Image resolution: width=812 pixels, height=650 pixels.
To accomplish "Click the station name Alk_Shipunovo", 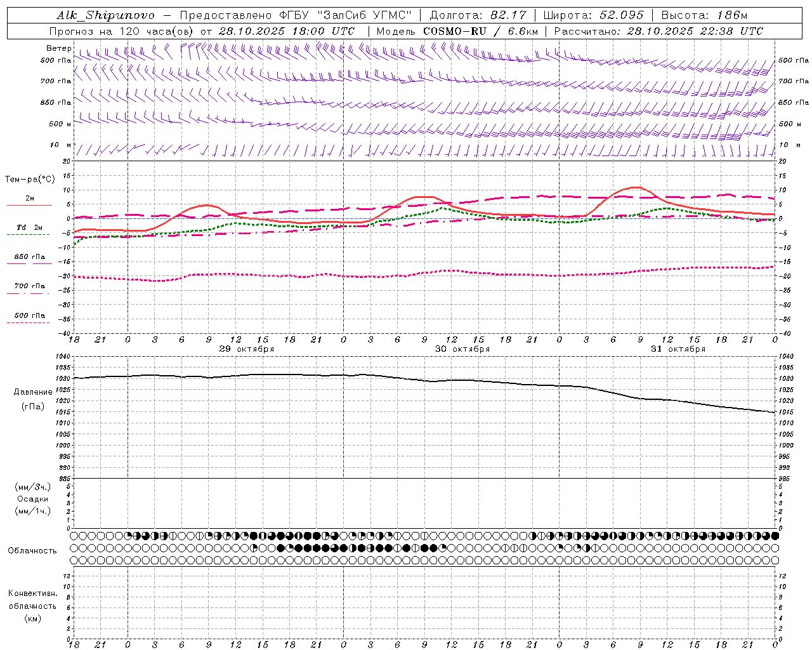I will click(105, 15).
